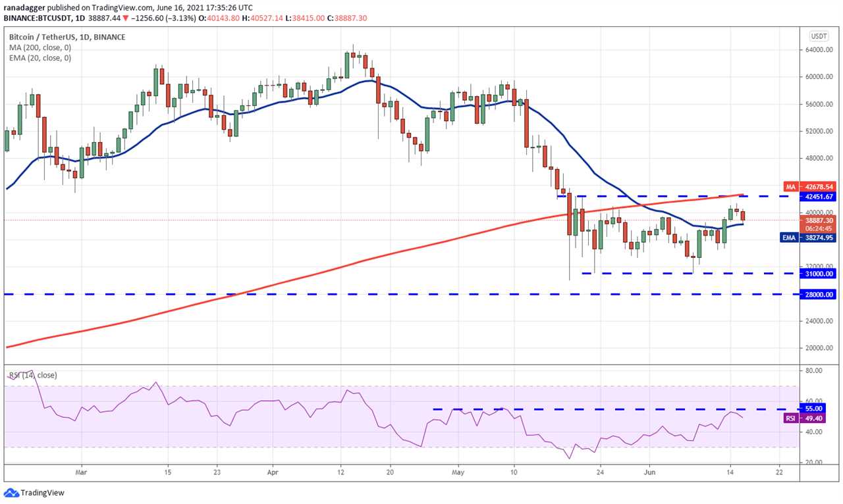Click the 'Mar' date axis label

tap(82, 472)
